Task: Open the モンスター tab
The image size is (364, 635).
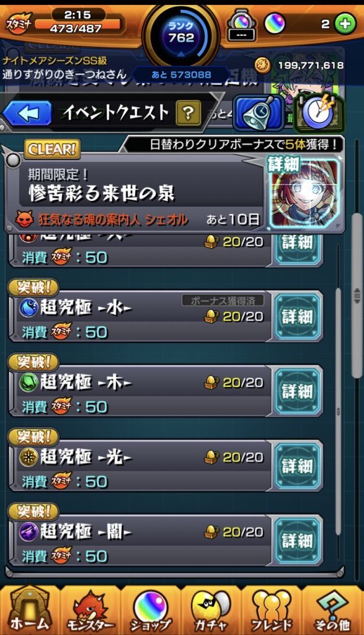Action: (91, 611)
